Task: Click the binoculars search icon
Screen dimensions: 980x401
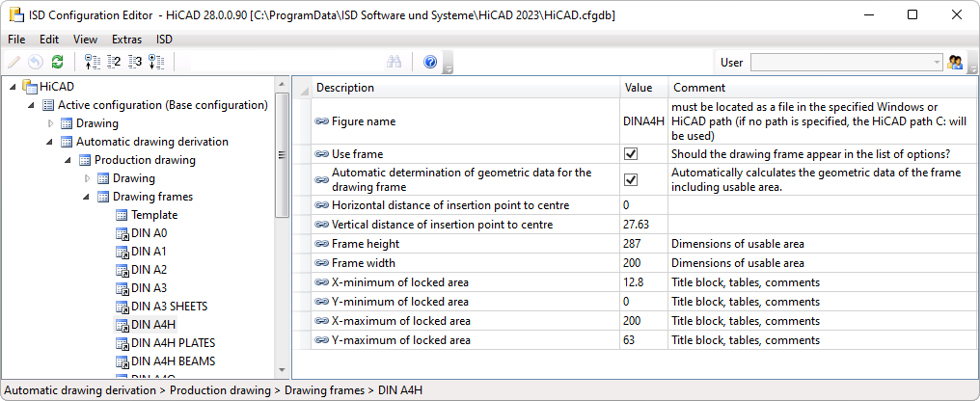Action: pos(394,63)
